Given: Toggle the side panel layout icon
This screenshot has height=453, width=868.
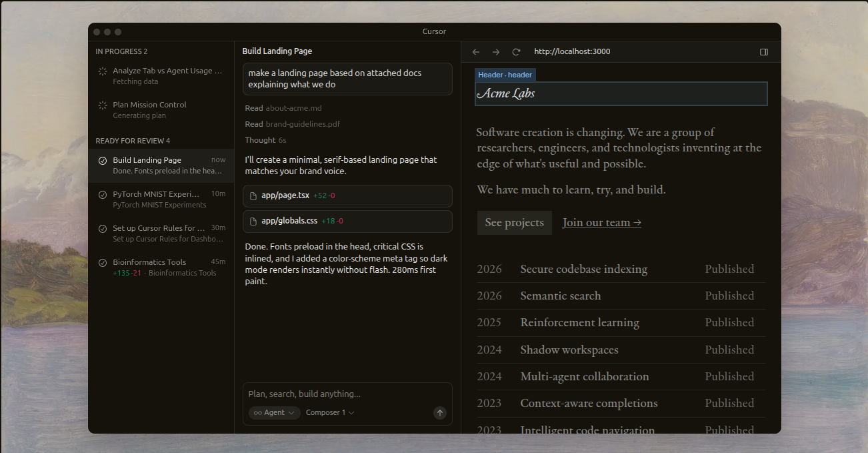Looking at the screenshot, I should [764, 52].
